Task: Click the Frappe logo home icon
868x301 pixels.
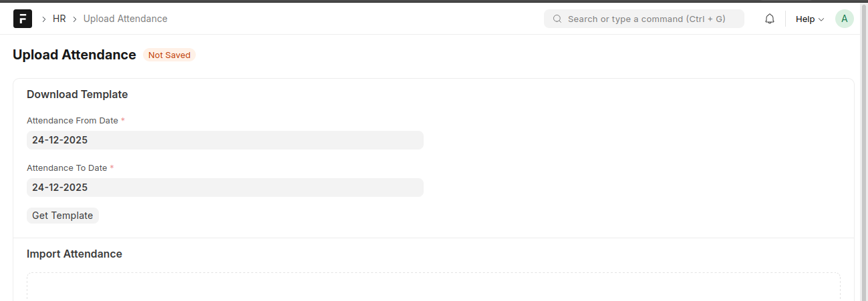Action: coord(23,19)
